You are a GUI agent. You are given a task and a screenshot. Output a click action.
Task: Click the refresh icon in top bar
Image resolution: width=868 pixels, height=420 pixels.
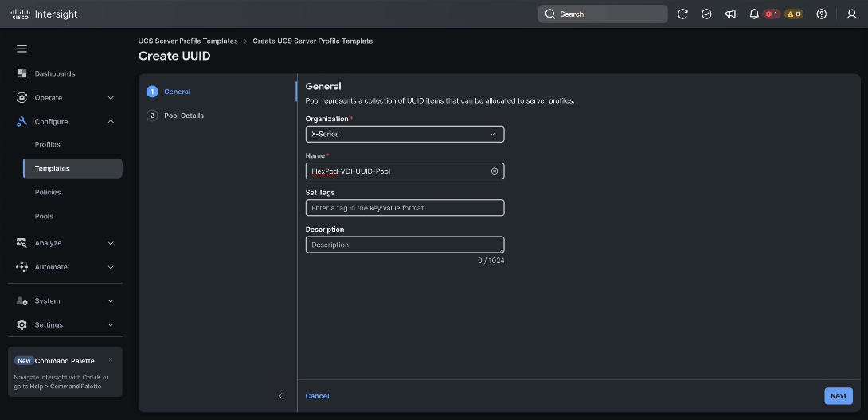point(682,14)
